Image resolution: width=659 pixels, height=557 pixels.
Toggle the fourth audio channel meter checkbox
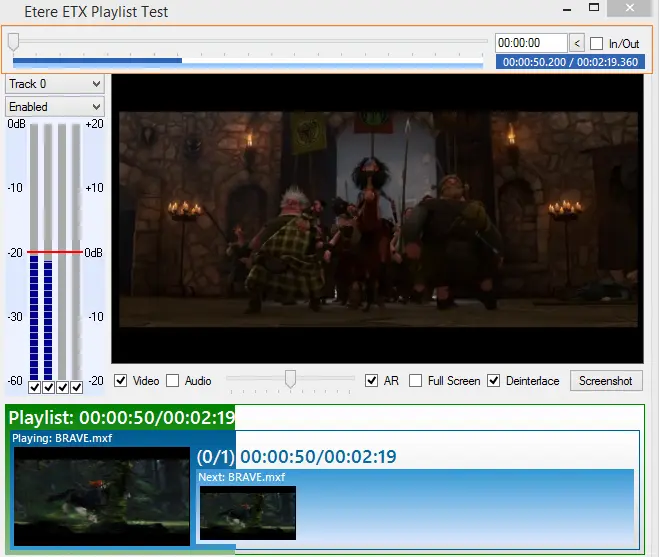click(75, 387)
